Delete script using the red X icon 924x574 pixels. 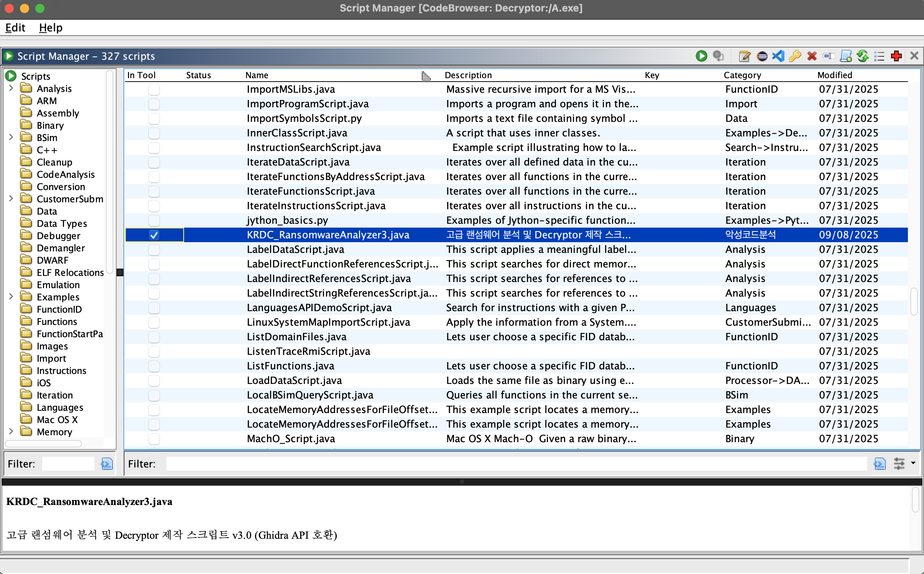[812, 56]
